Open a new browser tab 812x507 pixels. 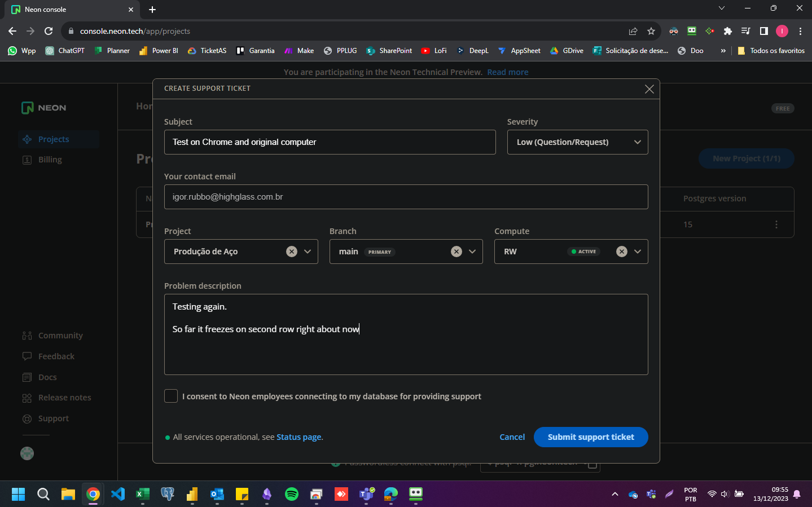(x=152, y=10)
